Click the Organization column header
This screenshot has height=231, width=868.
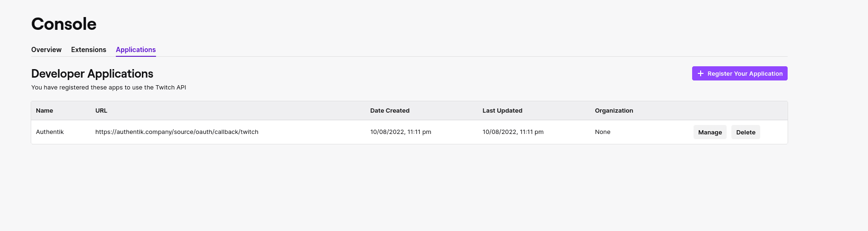tap(614, 111)
